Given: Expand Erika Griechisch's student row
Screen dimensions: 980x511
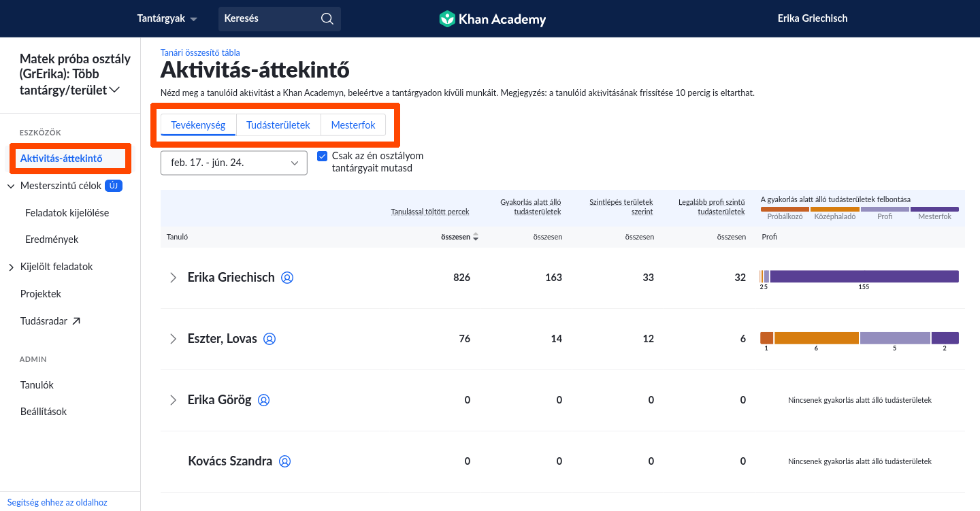Looking at the screenshot, I should click(x=173, y=278).
